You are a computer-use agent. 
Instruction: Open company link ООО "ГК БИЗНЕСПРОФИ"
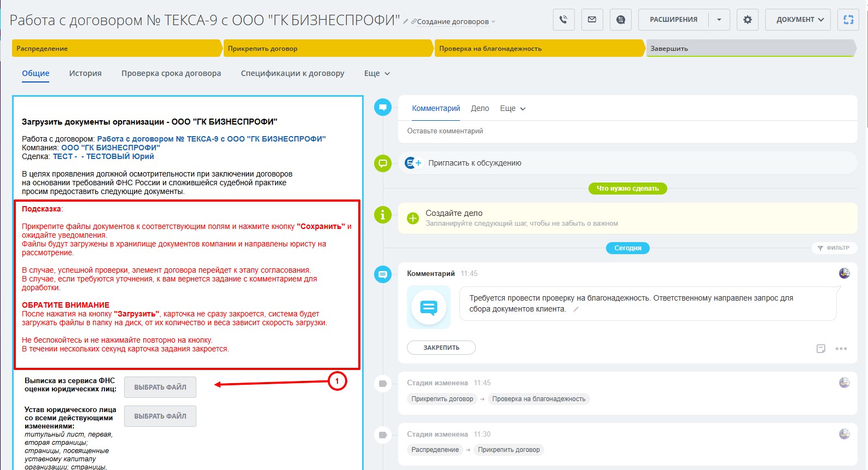pyautogui.click(x=110, y=148)
